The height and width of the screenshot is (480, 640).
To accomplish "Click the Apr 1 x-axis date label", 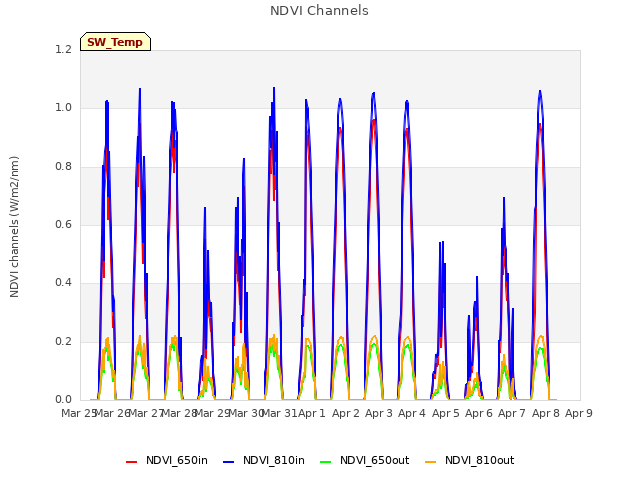I will [312, 413].
